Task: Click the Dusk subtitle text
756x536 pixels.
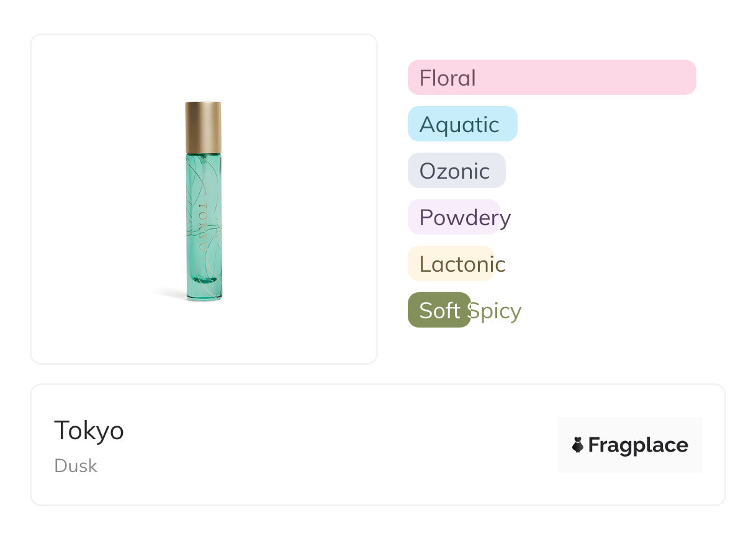Action: 76,466
